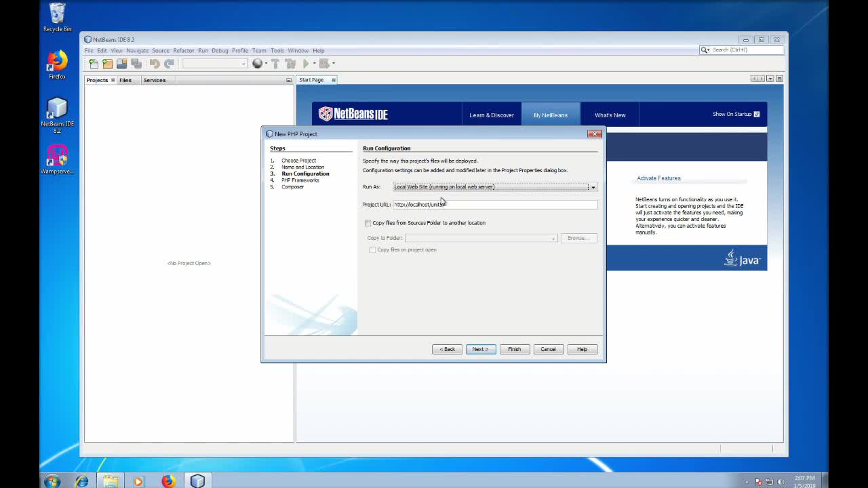Check the Copy files on project open box
Image resolution: width=868 pixels, height=488 pixels.
372,249
